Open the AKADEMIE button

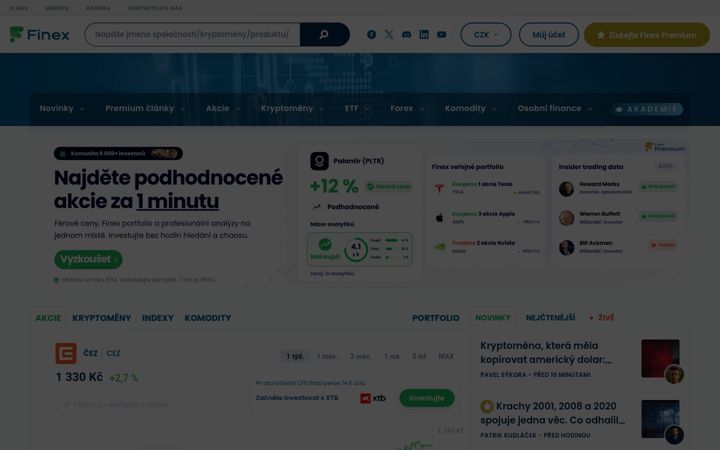click(x=647, y=109)
